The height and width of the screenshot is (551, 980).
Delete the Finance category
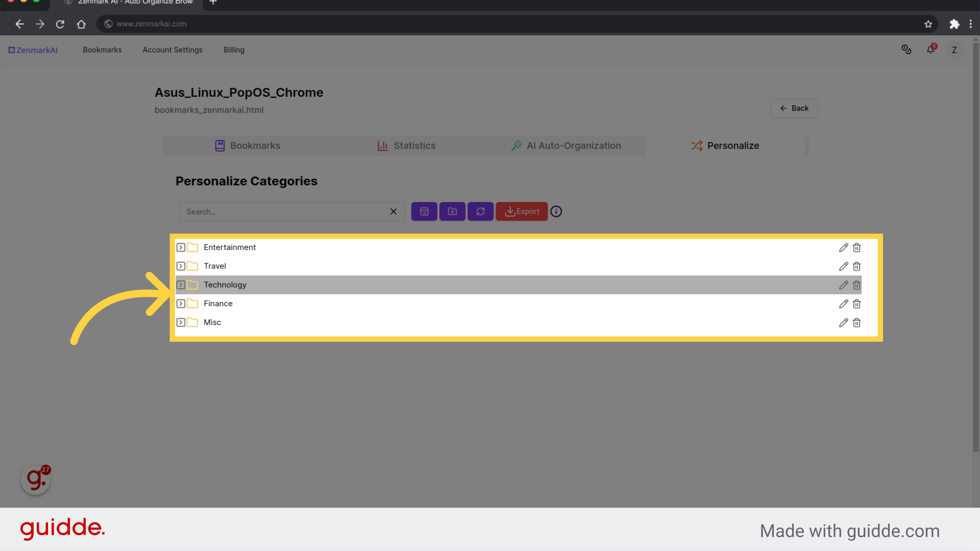[856, 304]
